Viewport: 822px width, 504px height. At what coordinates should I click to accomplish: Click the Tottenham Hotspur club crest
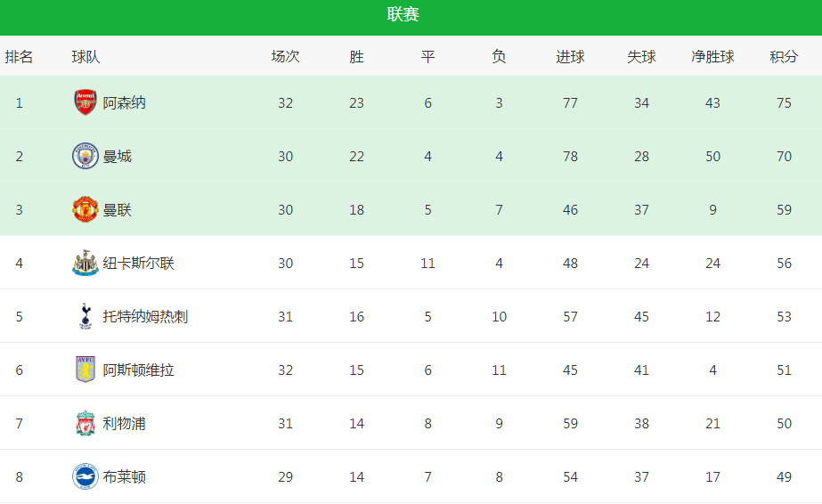[85, 316]
